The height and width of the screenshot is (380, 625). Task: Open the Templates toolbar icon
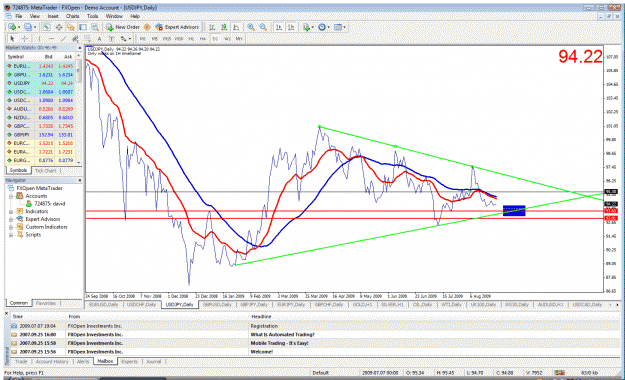click(338, 27)
